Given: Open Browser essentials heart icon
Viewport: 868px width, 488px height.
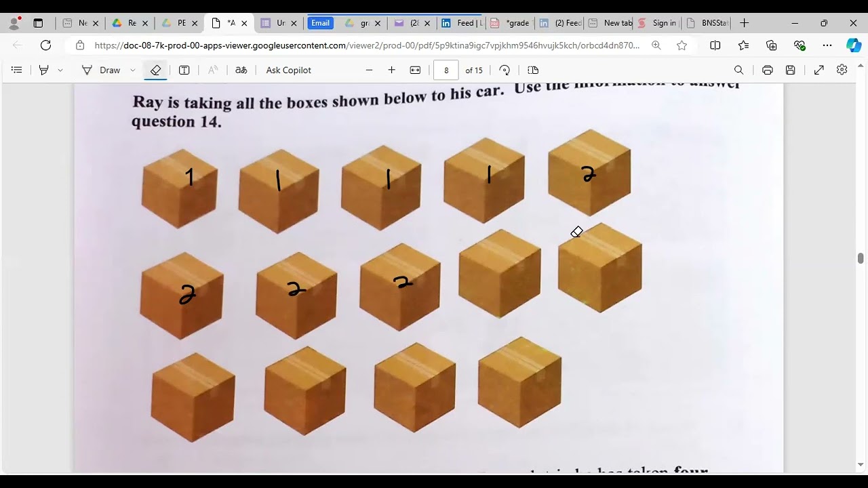Looking at the screenshot, I should pyautogui.click(x=800, y=45).
